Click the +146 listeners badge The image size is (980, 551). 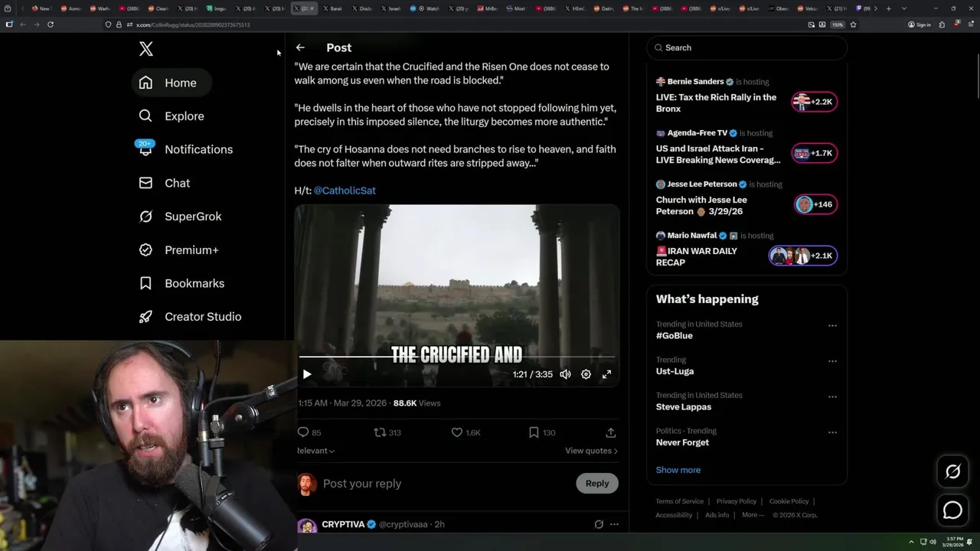pos(815,204)
